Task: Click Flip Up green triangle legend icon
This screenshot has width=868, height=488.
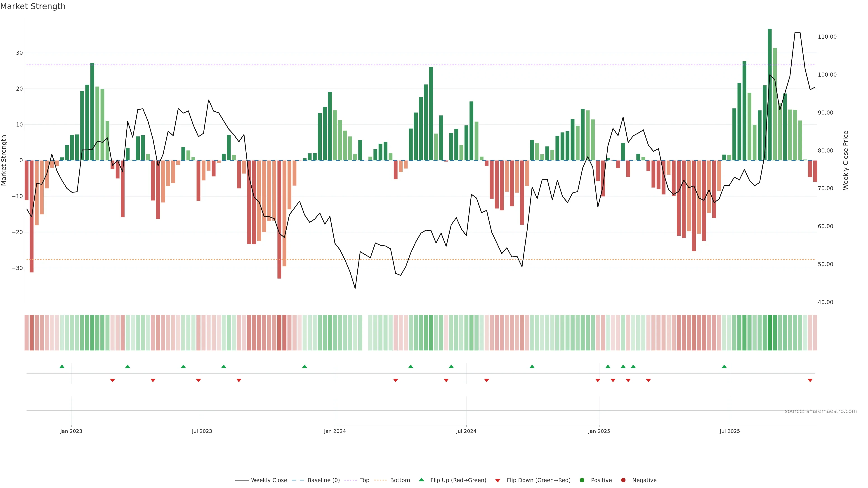Action: tap(421, 480)
